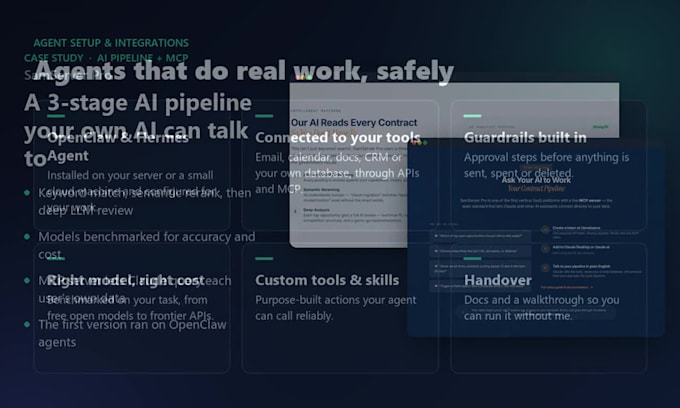
Task: Click bullet "The first version ran on OpenClaw agents"
Action: (132, 333)
